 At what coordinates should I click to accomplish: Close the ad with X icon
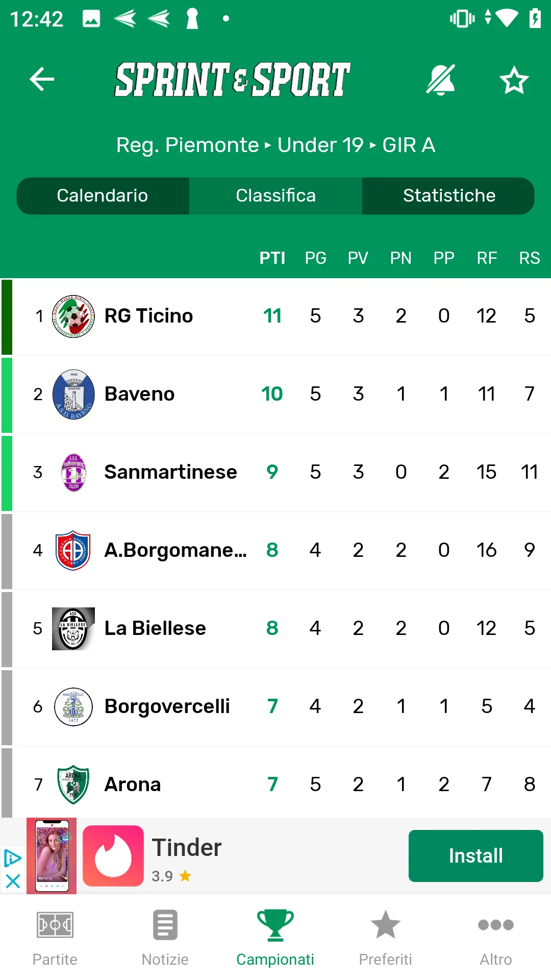(x=13, y=881)
